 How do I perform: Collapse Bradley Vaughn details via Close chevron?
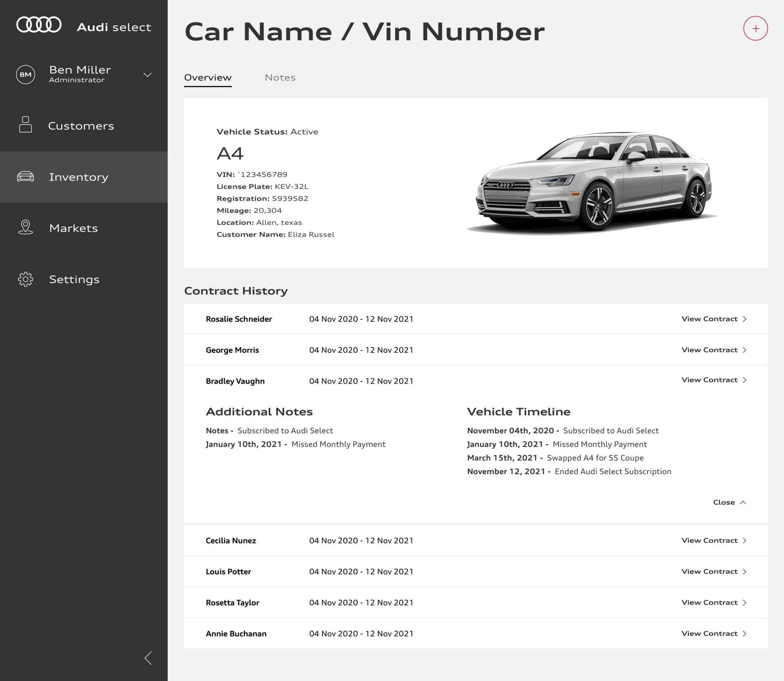[730, 502]
